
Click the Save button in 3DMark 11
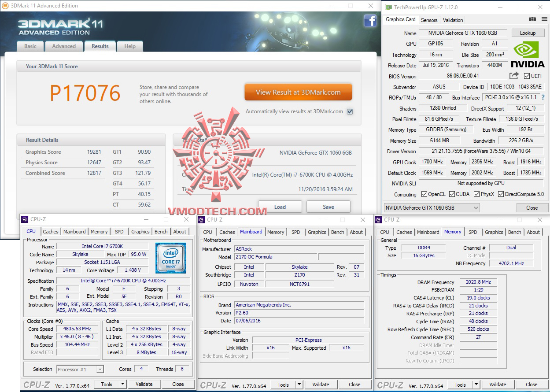(328, 206)
